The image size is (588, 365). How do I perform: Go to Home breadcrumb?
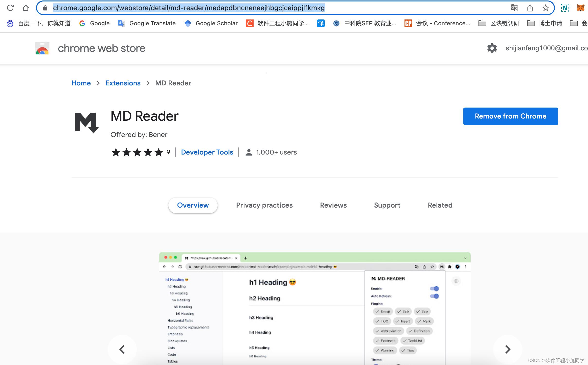[x=81, y=83]
